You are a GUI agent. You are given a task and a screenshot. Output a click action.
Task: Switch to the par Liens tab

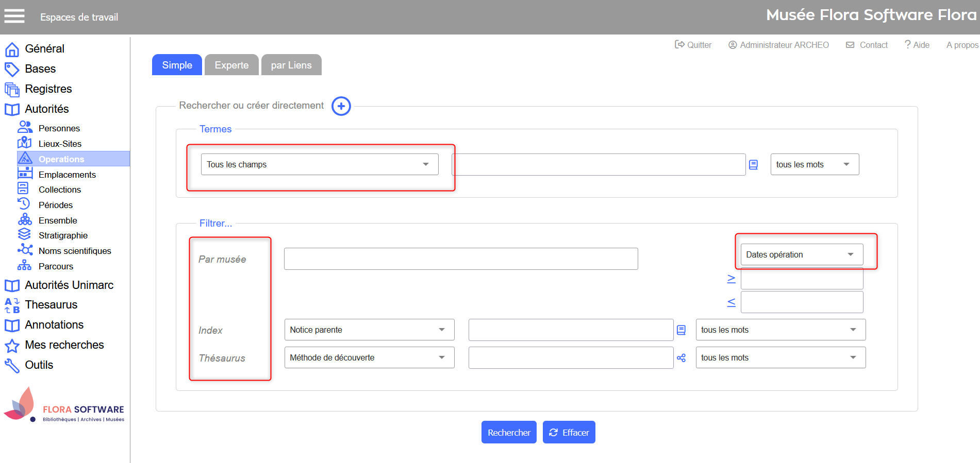[x=291, y=65]
